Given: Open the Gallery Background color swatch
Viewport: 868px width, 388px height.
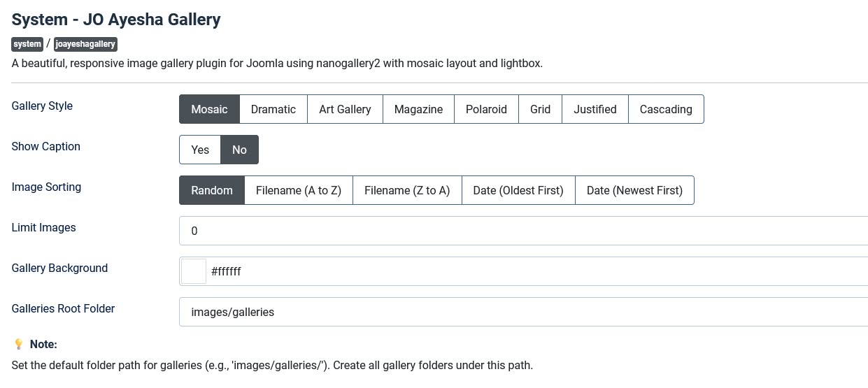Looking at the screenshot, I should tap(194, 271).
